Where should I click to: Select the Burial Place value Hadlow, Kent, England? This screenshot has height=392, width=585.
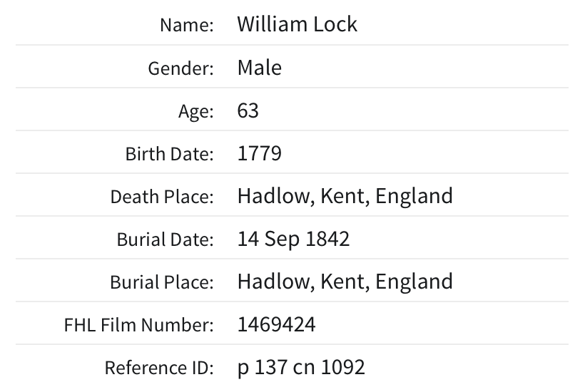click(x=345, y=282)
